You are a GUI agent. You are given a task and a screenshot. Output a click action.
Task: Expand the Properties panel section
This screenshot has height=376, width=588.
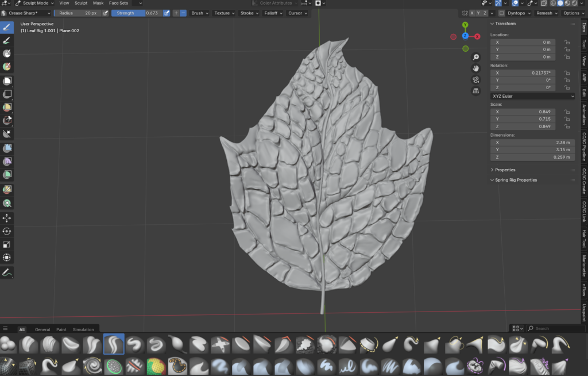505,170
